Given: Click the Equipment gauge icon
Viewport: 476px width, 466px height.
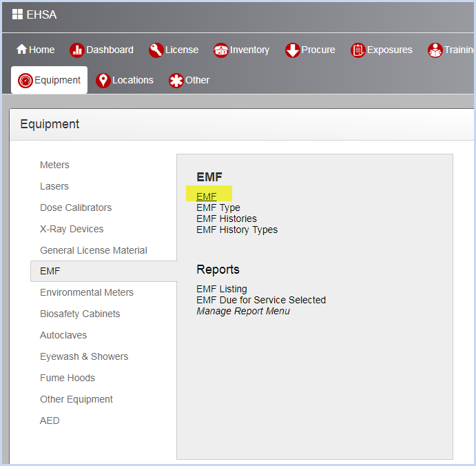Looking at the screenshot, I should pos(25,80).
